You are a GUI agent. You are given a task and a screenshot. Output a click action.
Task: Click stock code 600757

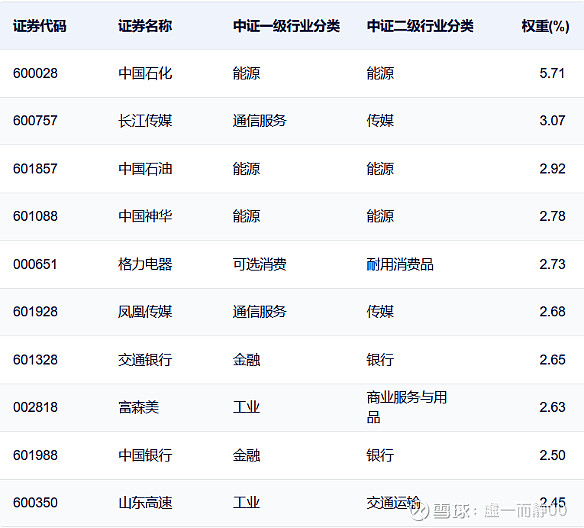[35, 121]
